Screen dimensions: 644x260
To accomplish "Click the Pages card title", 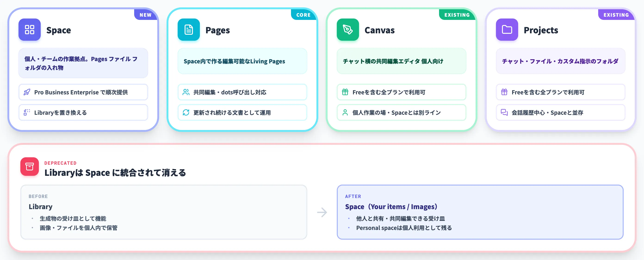I will tap(217, 30).
